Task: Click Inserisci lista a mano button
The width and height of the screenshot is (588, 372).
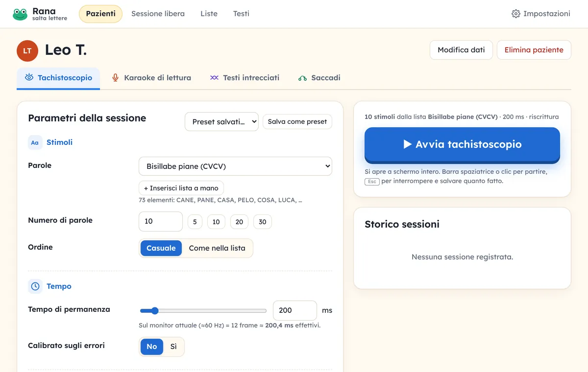Action: point(181,188)
